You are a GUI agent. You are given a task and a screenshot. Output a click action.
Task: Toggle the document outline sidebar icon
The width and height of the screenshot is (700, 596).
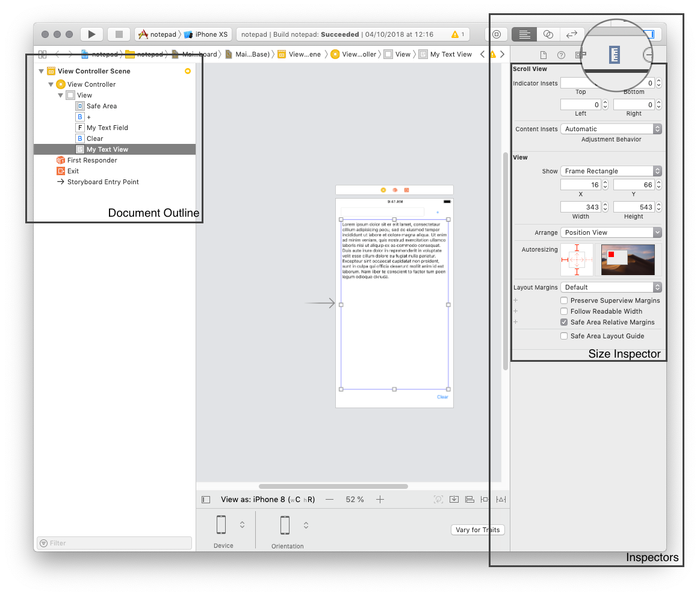pyautogui.click(x=206, y=500)
